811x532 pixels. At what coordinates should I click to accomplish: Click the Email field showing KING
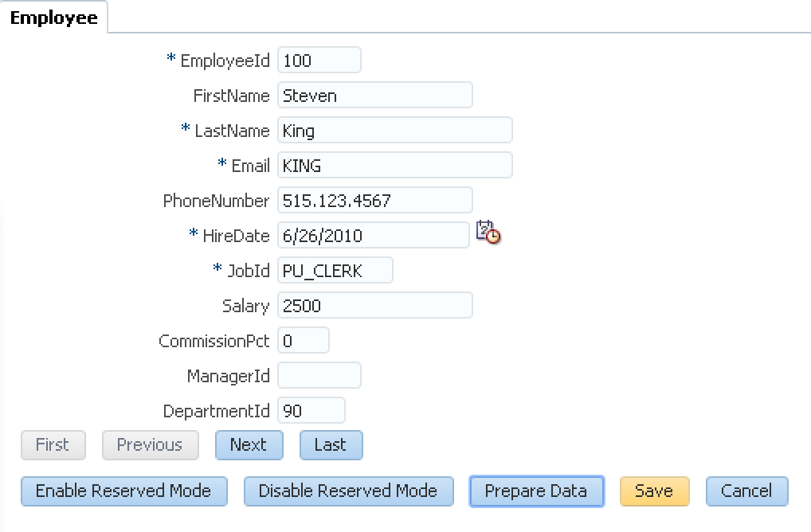(394, 166)
